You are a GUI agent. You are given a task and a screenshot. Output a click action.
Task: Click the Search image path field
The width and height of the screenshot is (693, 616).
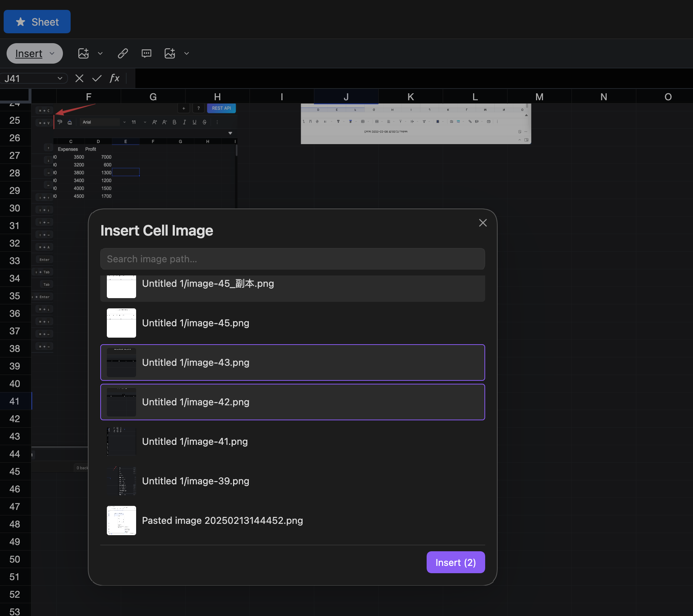coord(293,259)
